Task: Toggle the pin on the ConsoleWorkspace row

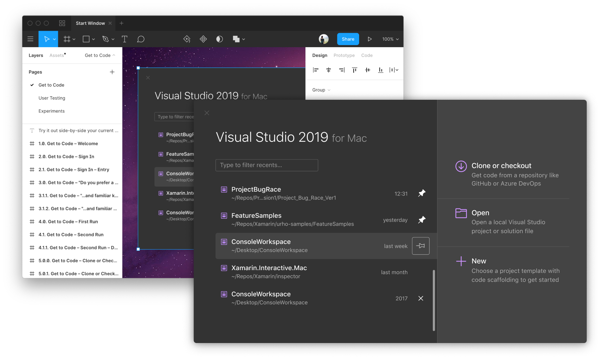Action: click(x=420, y=246)
